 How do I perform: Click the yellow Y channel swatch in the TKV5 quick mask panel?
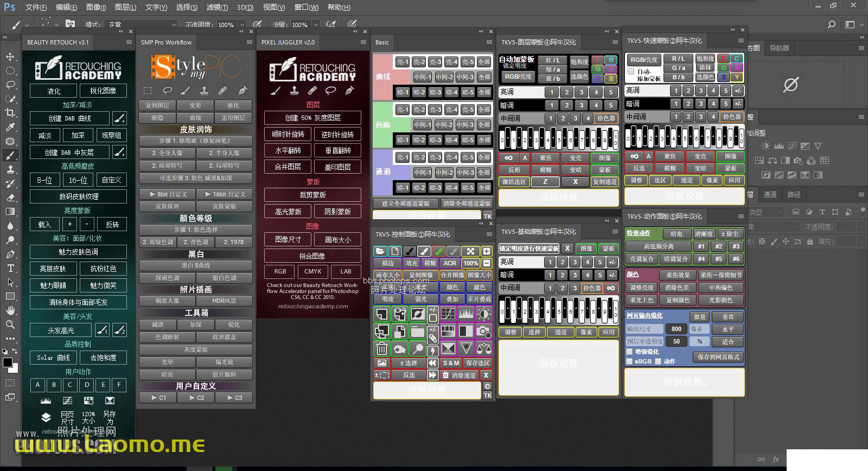(x=737, y=77)
